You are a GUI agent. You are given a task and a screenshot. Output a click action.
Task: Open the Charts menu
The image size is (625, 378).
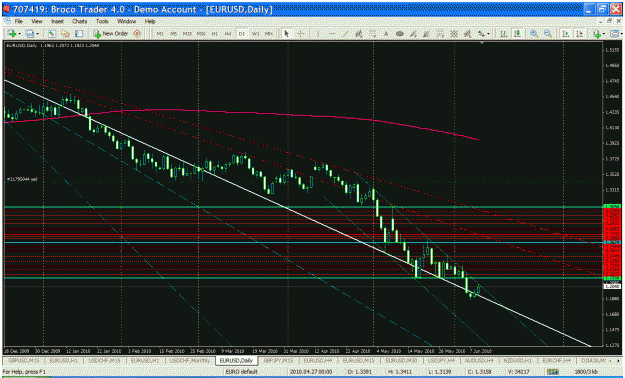pos(80,21)
